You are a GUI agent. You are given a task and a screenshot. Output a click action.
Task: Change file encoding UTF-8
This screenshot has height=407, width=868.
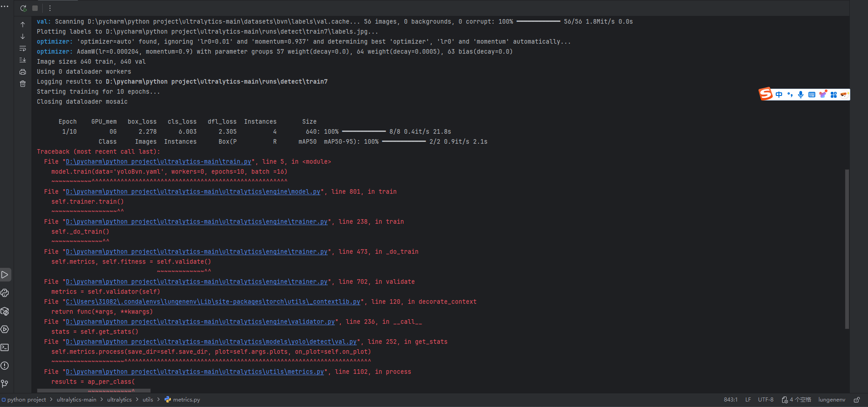pyautogui.click(x=766, y=400)
